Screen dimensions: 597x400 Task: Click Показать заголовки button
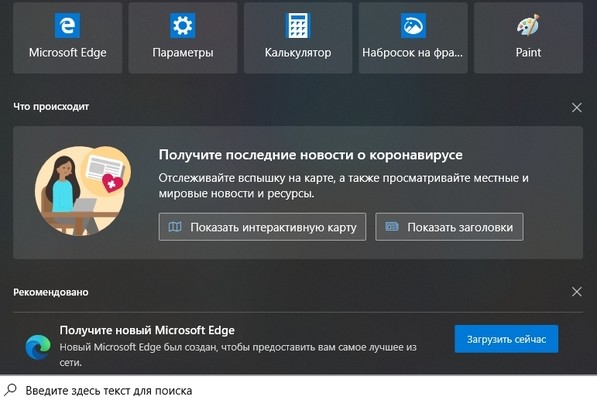tap(449, 227)
